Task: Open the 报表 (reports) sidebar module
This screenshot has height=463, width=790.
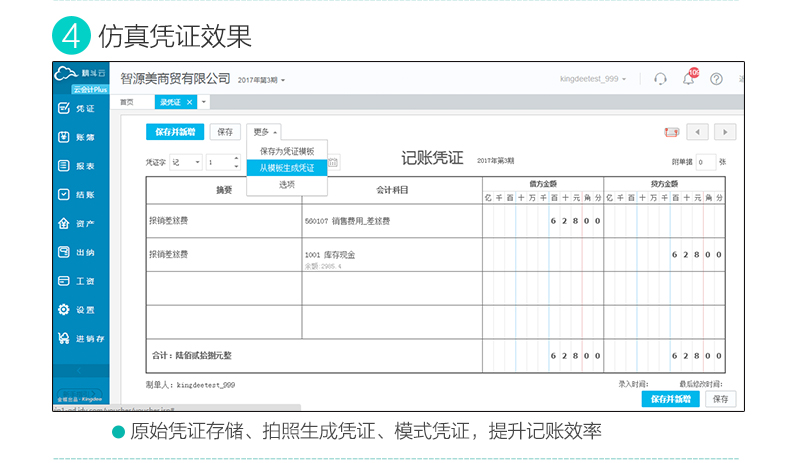Action: pos(78,166)
